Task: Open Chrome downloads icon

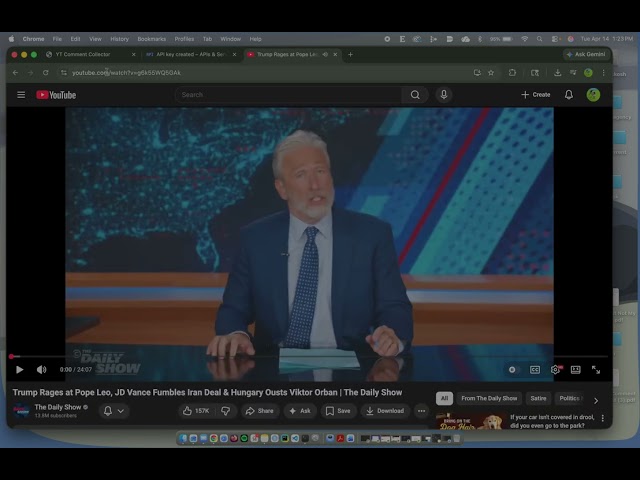Action: pyautogui.click(x=557, y=73)
